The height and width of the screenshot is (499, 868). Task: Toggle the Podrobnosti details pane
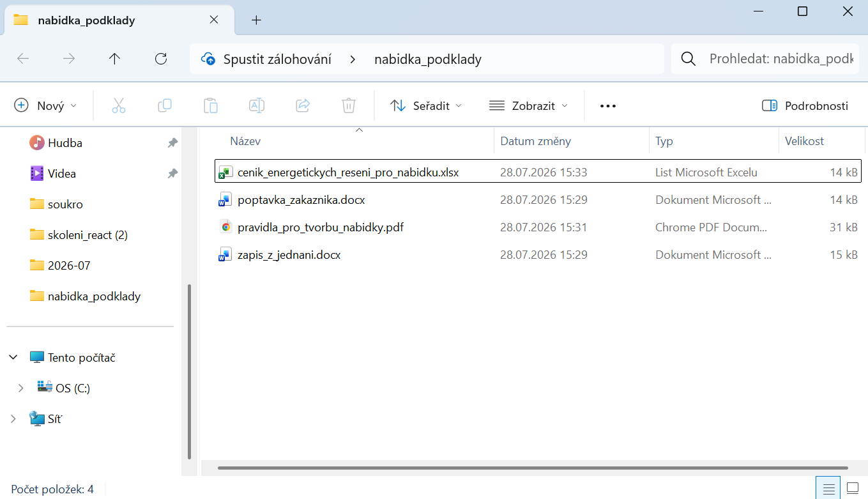(805, 106)
